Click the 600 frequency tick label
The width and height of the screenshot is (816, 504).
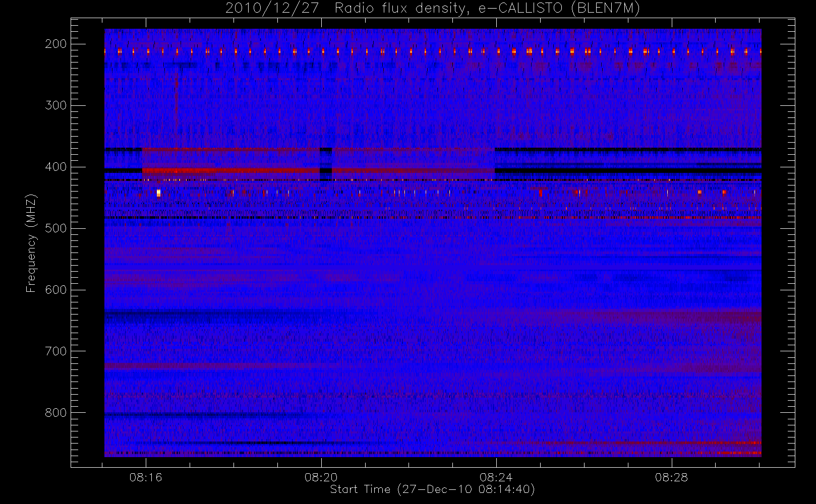click(55, 290)
